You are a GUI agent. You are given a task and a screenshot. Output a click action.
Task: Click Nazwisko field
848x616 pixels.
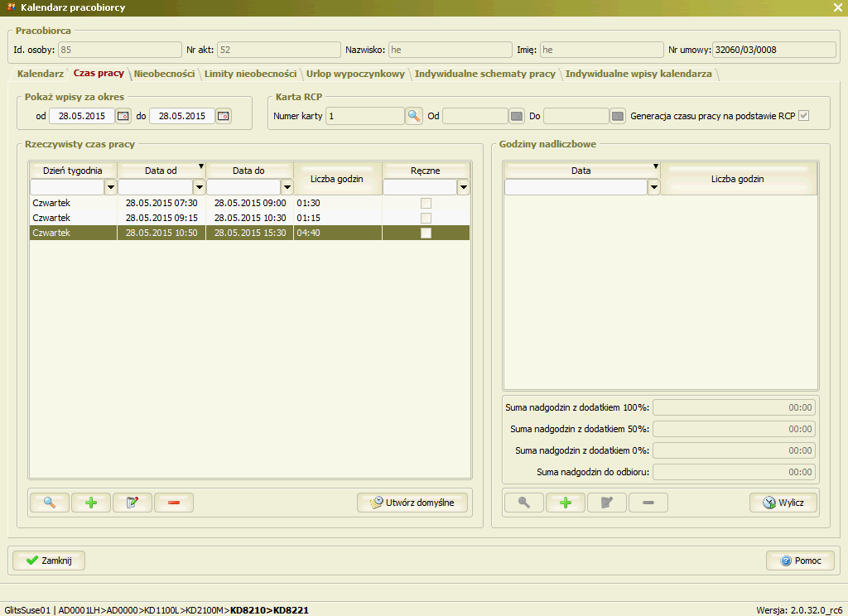coord(450,50)
